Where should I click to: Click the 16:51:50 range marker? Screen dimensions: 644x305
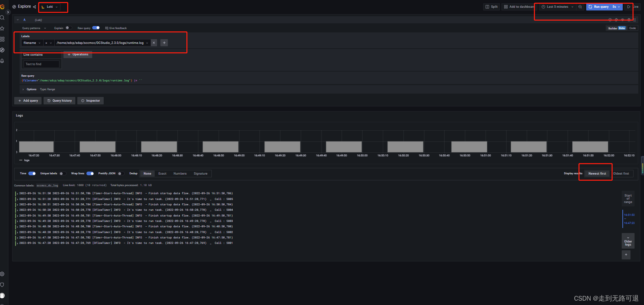pyautogui.click(x=629, y=215)
